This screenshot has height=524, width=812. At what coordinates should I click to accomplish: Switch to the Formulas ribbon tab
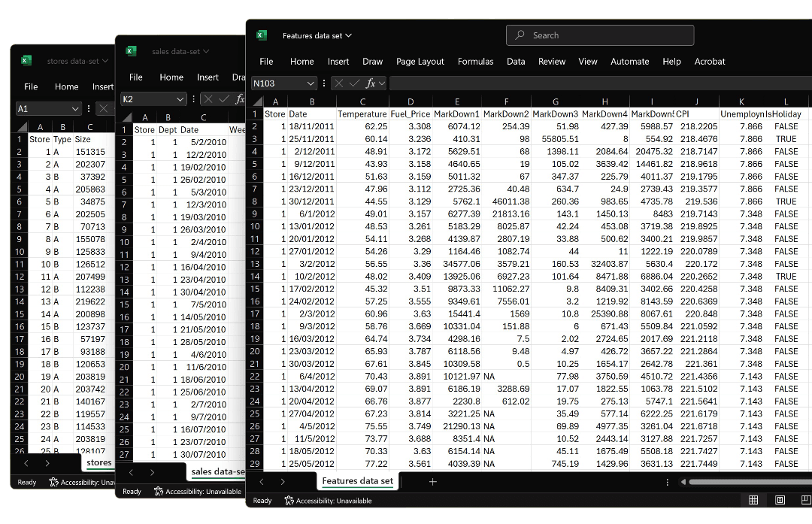[x=475, y=62]
